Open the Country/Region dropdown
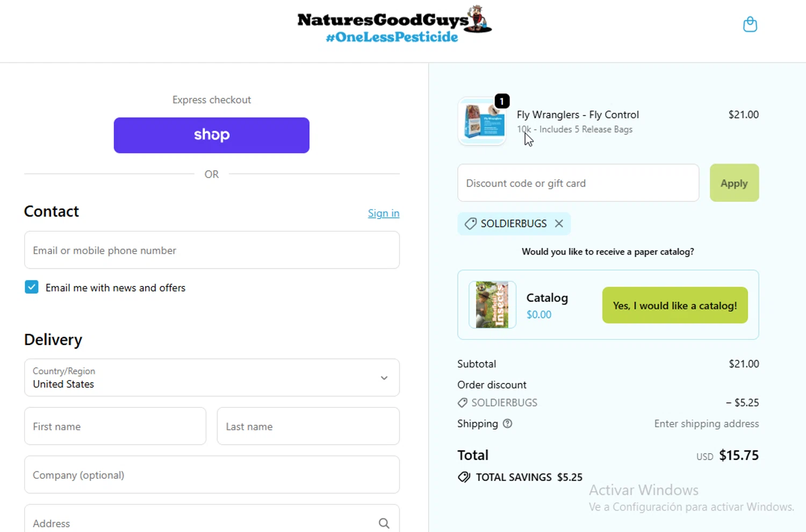The width and height of the screenshot is (806, 532). click(212, 377)
